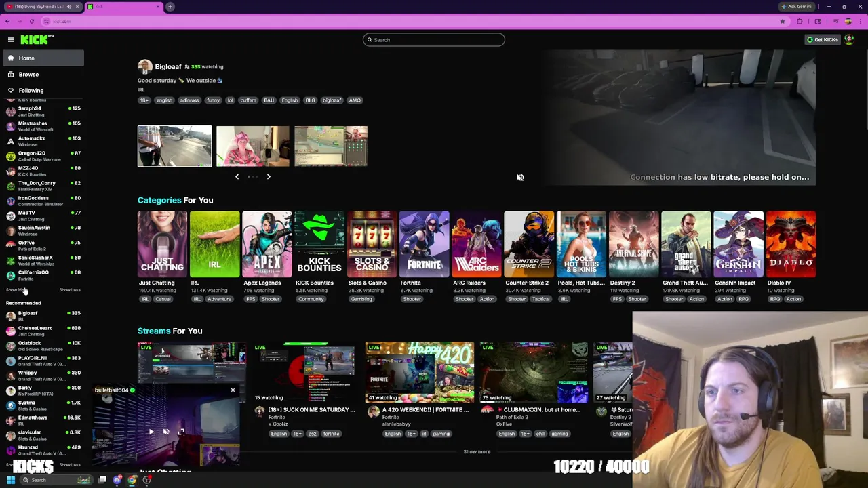Open Just Chatting category
The height and width of the screenshot is (488, 868).
coord(162,245)
